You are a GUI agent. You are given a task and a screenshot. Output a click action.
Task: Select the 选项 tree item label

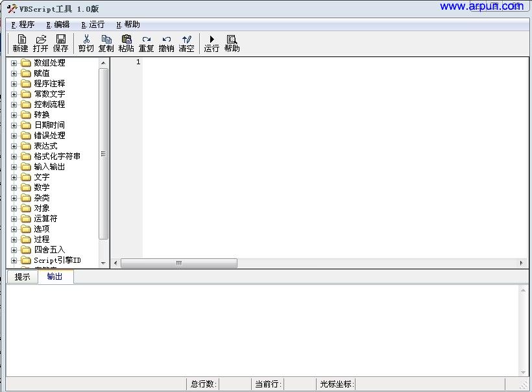click(x=42, y=228)
